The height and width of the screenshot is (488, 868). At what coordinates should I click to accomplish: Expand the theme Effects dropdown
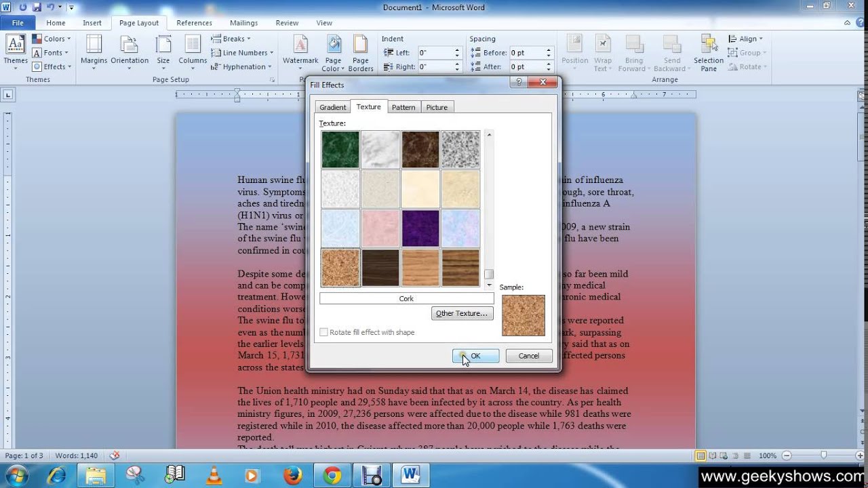(52, 66)
